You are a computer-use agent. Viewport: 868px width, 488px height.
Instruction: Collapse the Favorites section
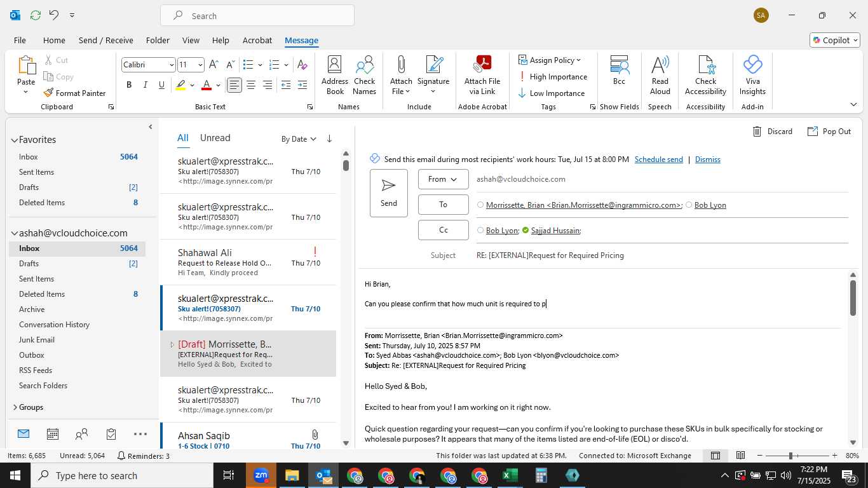pyautogui.click(x=14, y=140)
